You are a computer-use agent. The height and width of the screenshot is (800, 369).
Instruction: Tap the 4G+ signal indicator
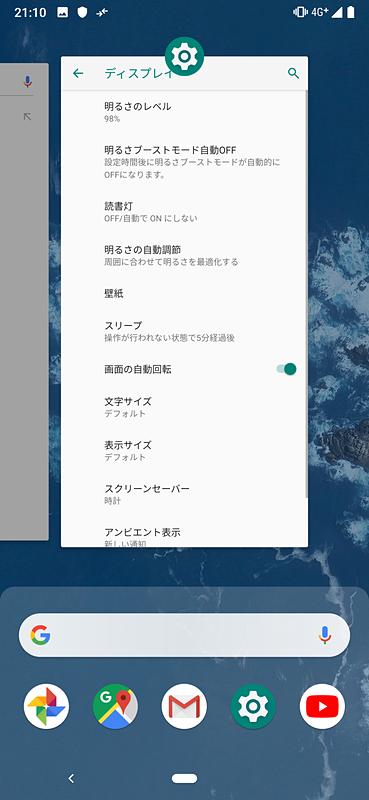click(320, 12)
